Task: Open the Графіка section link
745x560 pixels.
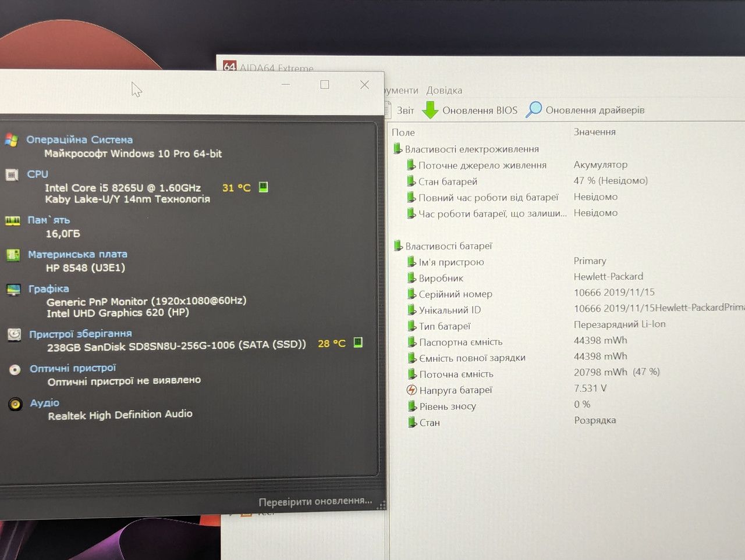Action: point(49,288)
